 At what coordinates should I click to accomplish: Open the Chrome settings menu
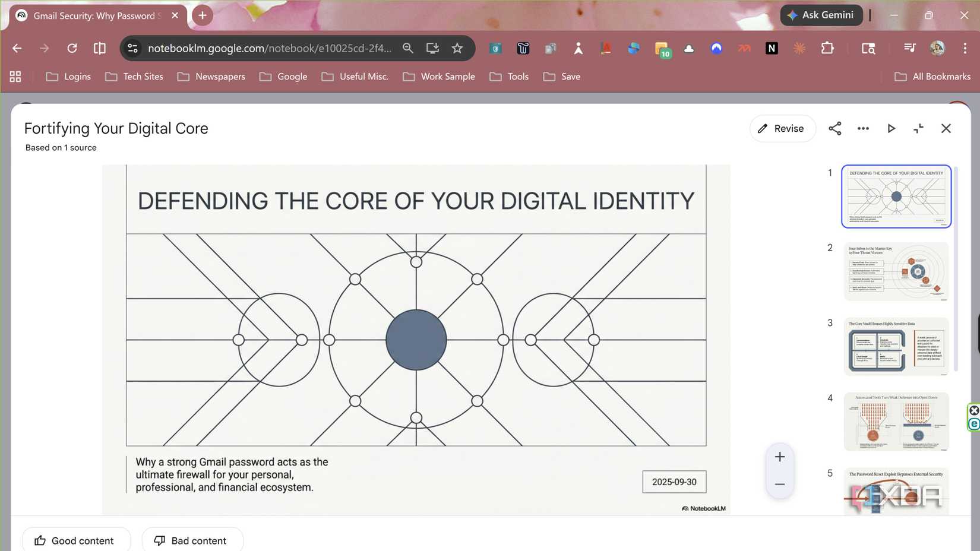tap(965, 48)
